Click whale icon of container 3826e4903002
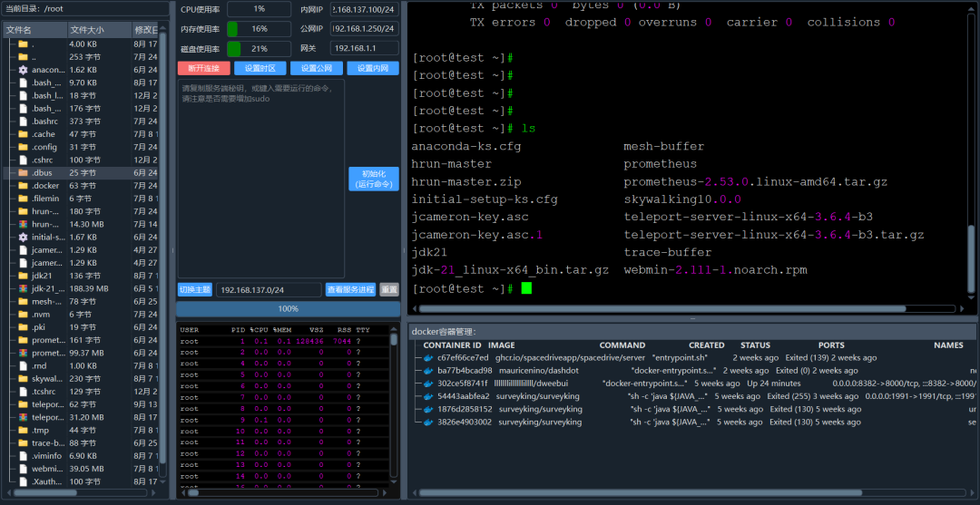The width and height of the screenshot is (980, 505). pyautogui.click(x=428, y=422)
